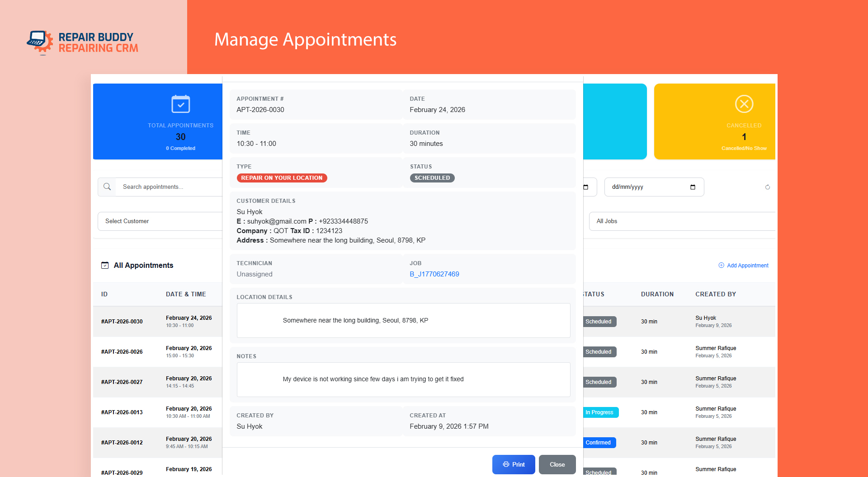Screen dimensions: 868x477
Task: Click the Scheduled status badge in dialog
Action: (x=432, y=178)
